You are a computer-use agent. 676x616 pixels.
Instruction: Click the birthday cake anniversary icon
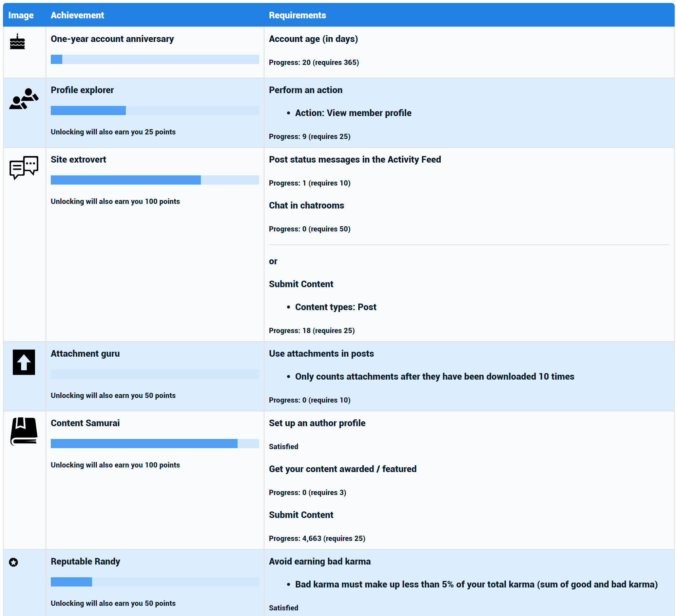point(17,42)
